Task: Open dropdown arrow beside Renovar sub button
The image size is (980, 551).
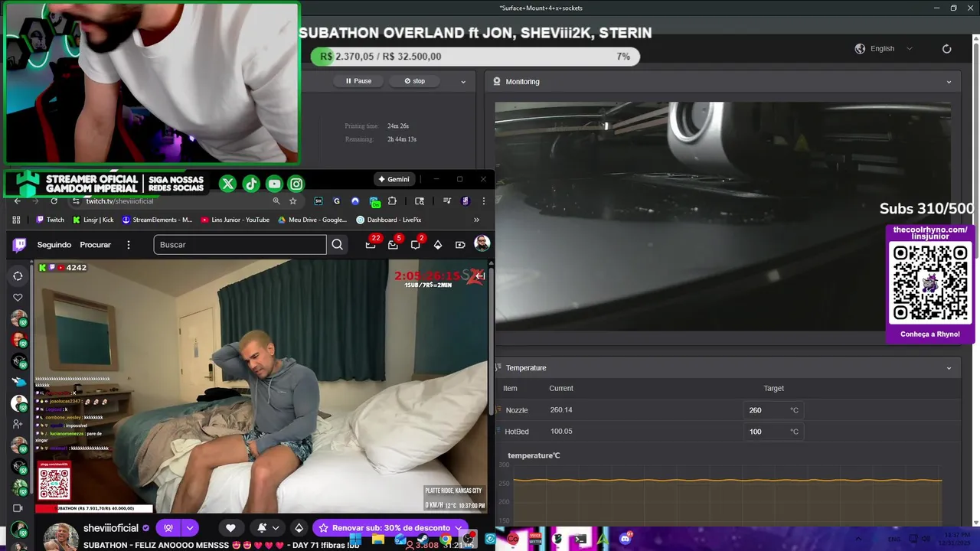Action: [x=458, y=528]
